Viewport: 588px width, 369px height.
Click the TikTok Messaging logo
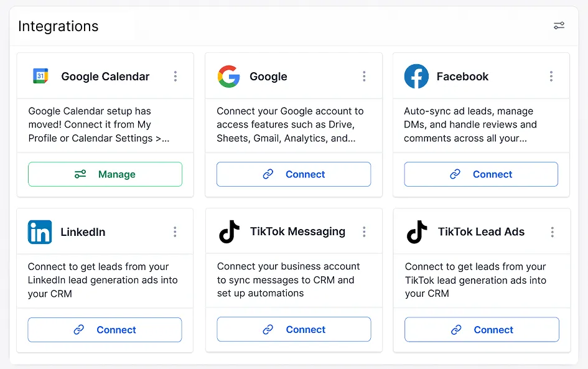click(x=229, y=231)
